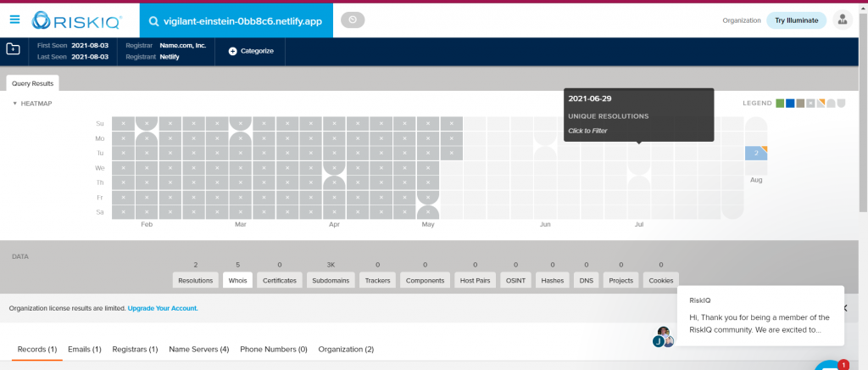The height and width of the screenshot is (370, 868).
Task: Open the Resolutions data tab
Action: click(196, 280)
